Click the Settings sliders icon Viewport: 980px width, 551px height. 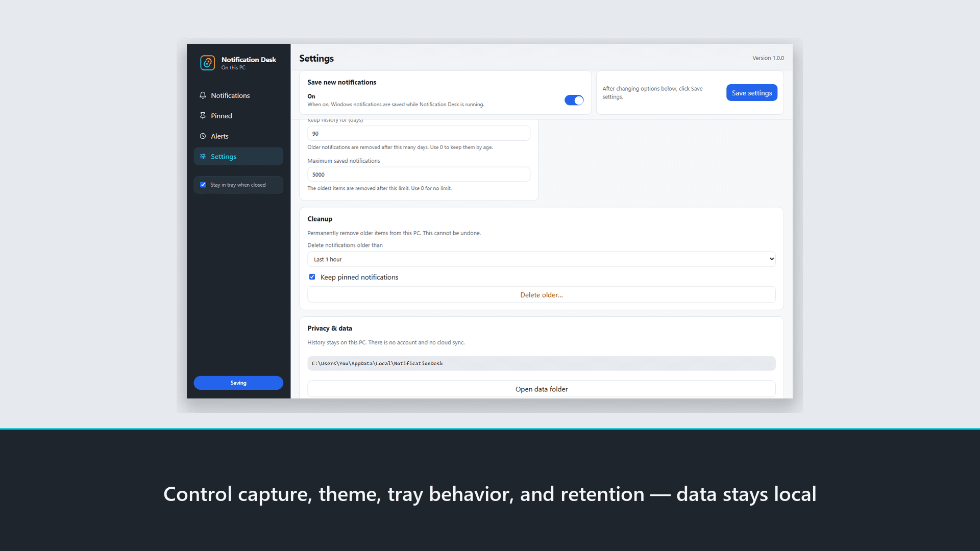[x=203, y=157]
